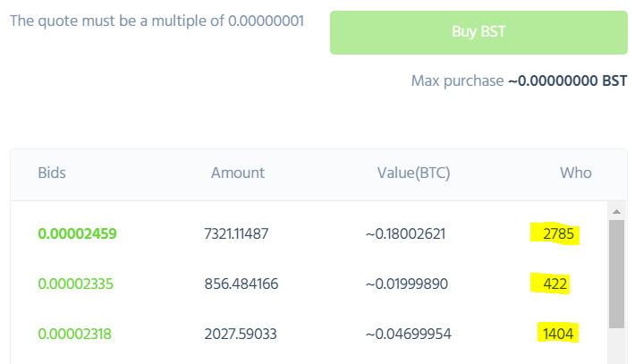Open highlighted bidder 422
The width and height of the screenshot is (635, 364).
click(x=555, y=284)
